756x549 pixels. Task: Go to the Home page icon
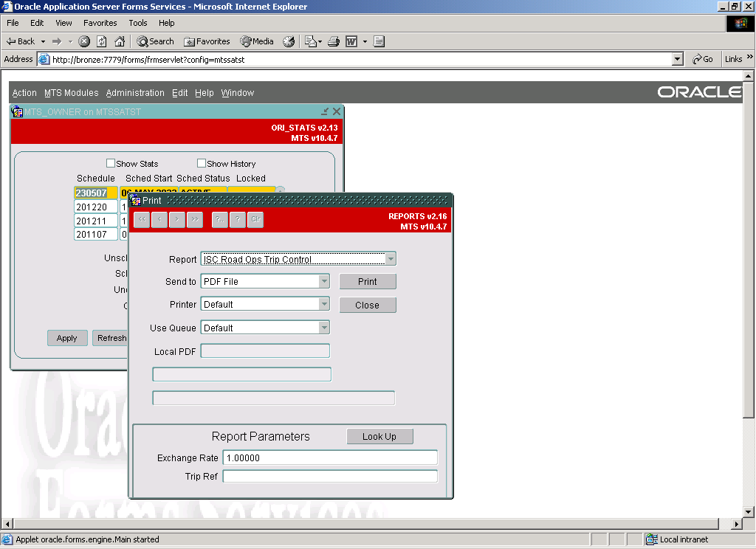(120, 41)
